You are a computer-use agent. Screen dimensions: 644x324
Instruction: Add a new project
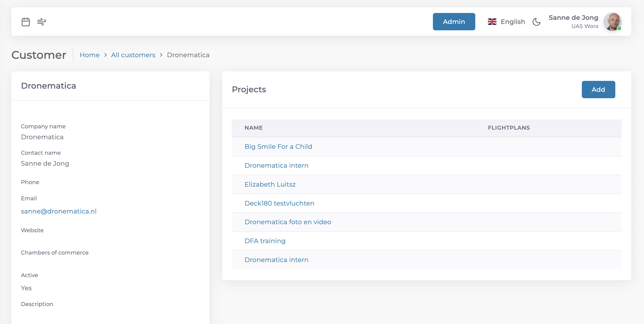(598, 90)
